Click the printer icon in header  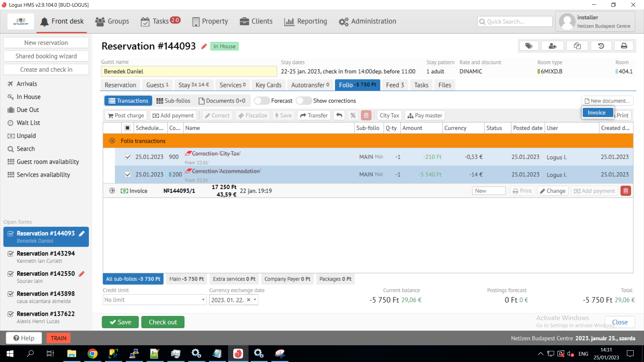[x=624, y=46]
